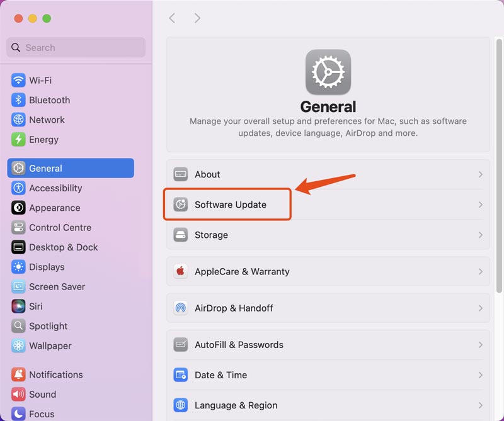Image resolution: width=504 pixels, height=421 pixels.
Task: Select the General sidebar label
Action: [45, 168]
